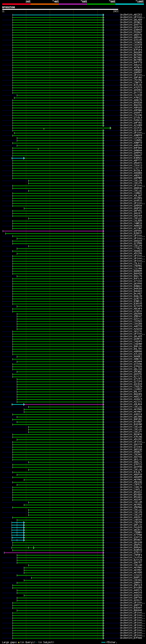Click the orange ~40% identity legend segment
This screenshot has width=146, height=644.
[x=45, y=4]
